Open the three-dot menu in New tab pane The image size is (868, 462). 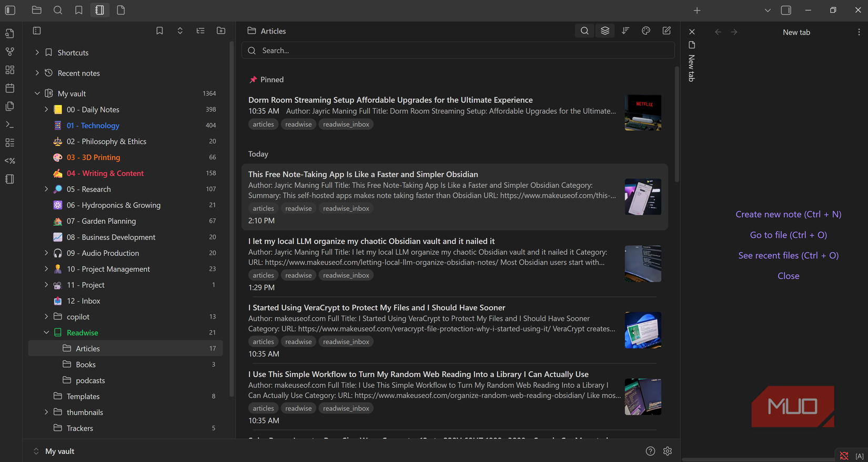859,32
